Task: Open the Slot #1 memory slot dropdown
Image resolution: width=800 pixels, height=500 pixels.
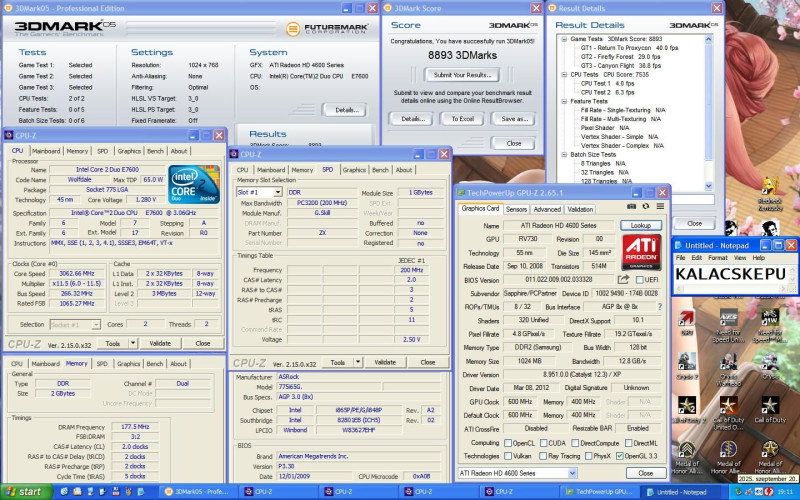Action: pos(279,192)
